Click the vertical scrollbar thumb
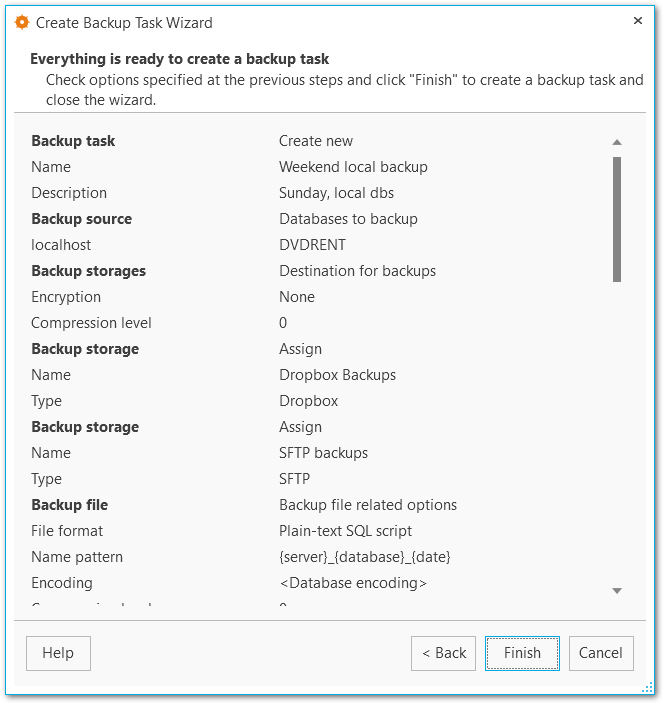664x704 pixels. coord(617,217)
